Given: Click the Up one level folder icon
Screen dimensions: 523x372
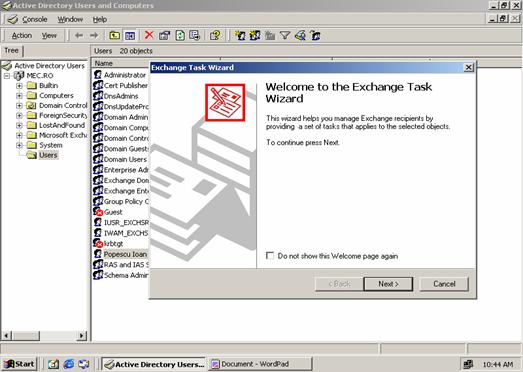Looking at the screenshot, I should 114,35.
